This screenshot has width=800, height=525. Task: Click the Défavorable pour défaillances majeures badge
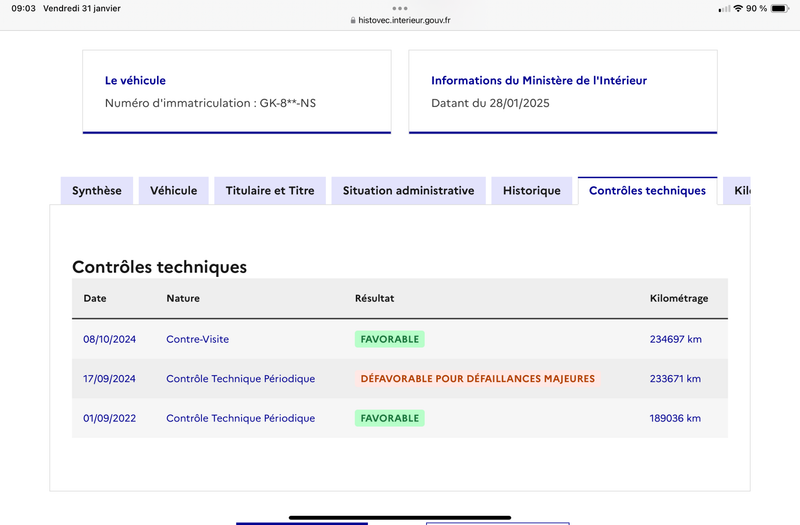[x=478, y=379]
